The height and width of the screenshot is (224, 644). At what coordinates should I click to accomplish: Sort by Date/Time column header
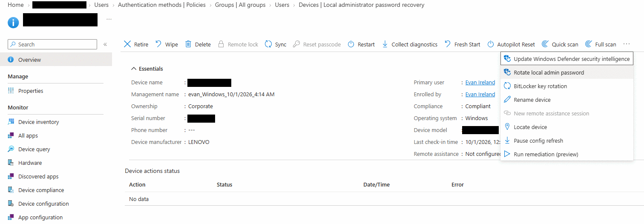[377, 184]
